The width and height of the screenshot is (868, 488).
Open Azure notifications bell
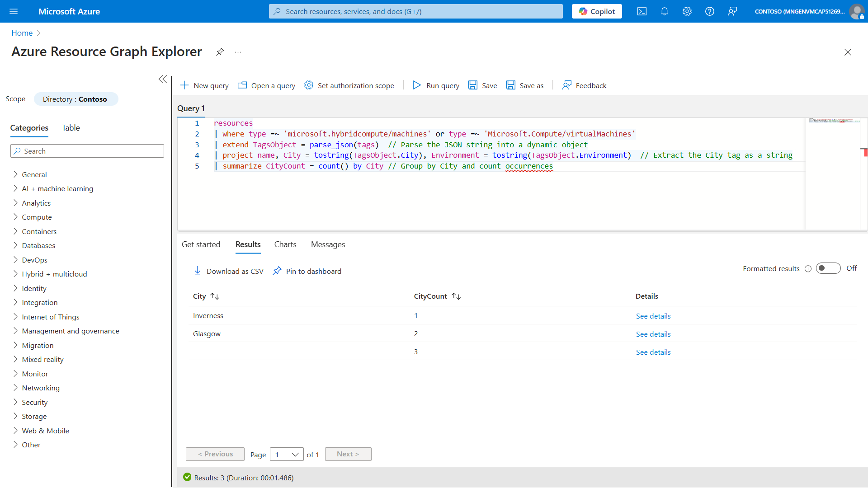click(x=664, y=11)
